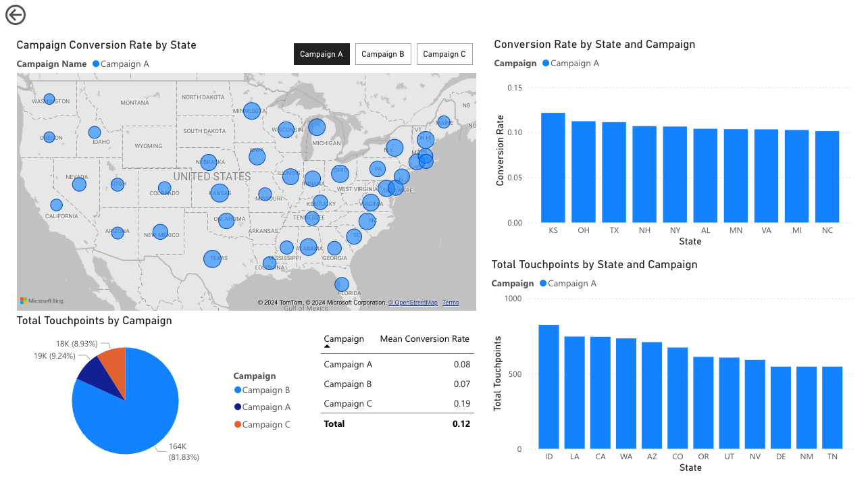Image resolution: width=868 pixels, height=489 pixels.
Task: Click the Campaign B table row
Action: coord(397,384)
